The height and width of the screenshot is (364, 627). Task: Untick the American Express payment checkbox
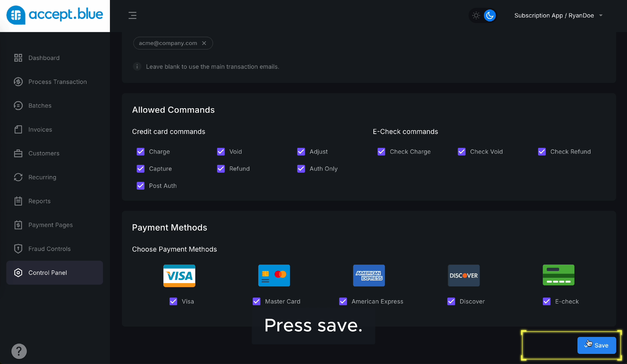coord(343,301)
